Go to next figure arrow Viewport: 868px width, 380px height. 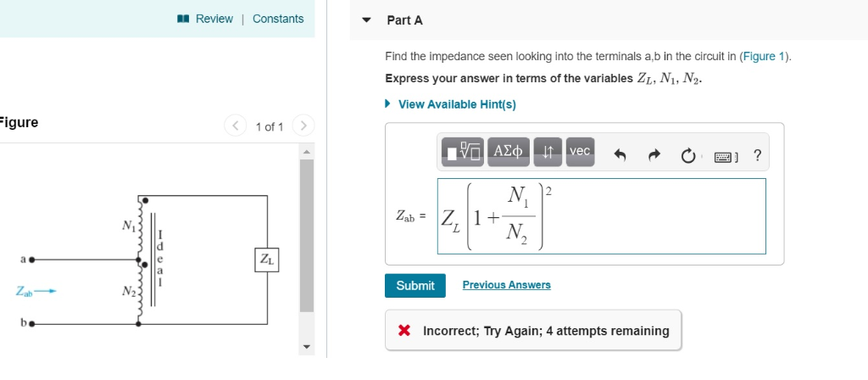point(303,126)
